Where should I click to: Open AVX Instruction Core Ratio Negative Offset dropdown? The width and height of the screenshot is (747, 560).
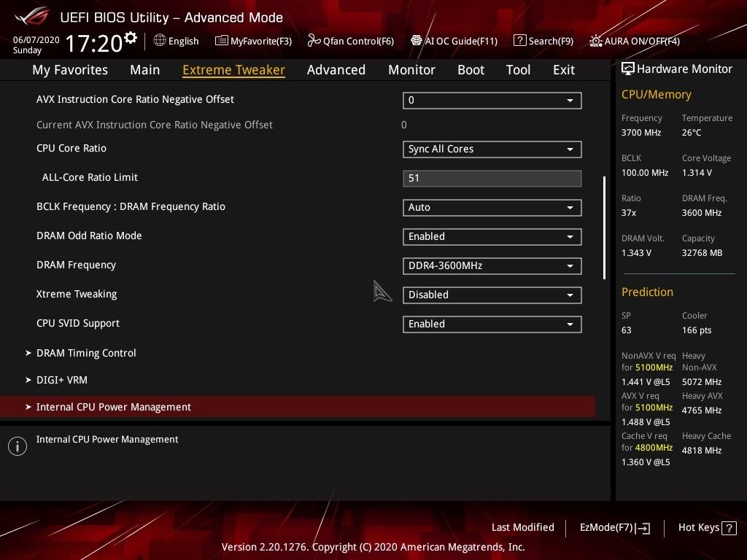point(492,101)
